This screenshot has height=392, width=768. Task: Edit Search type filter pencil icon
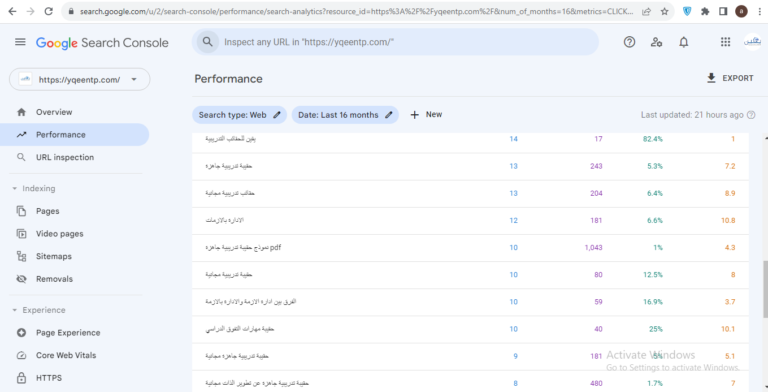tap(277, 115)
